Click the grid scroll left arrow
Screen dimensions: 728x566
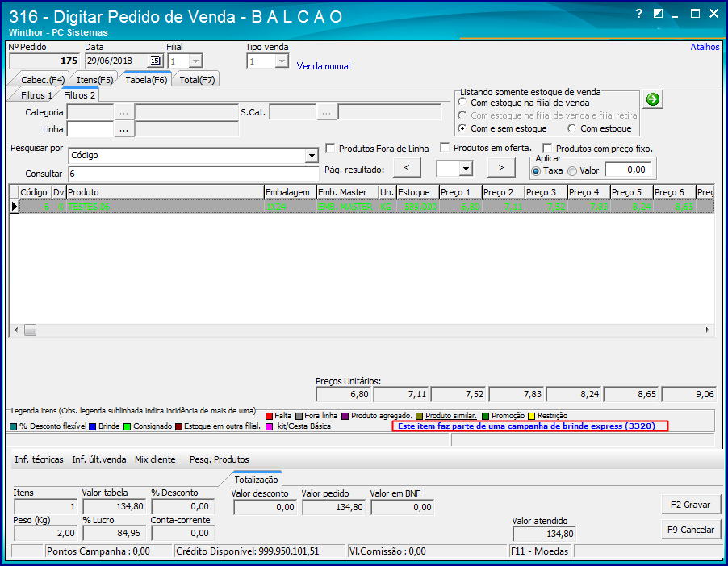tap(16, 330)
